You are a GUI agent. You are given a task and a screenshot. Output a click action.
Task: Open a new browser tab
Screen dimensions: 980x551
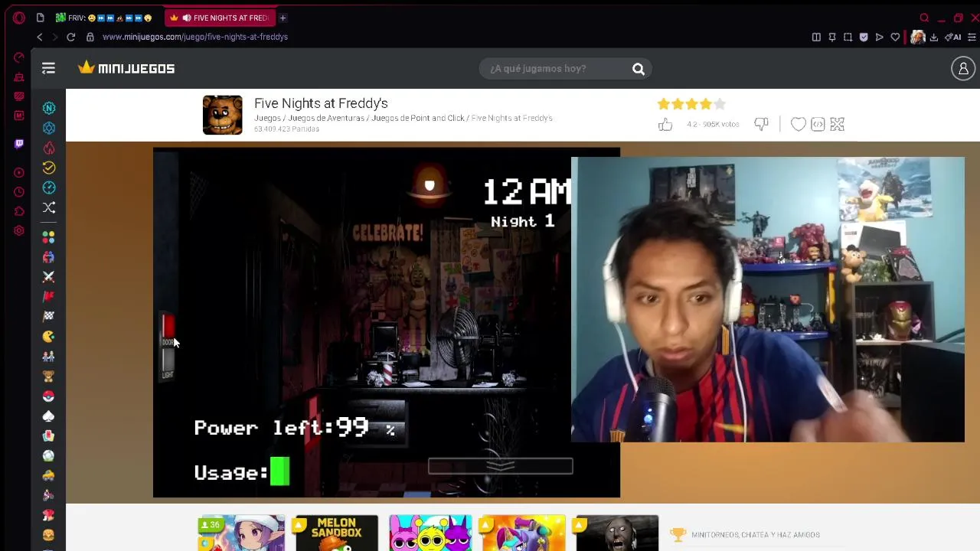coord(283,18)
